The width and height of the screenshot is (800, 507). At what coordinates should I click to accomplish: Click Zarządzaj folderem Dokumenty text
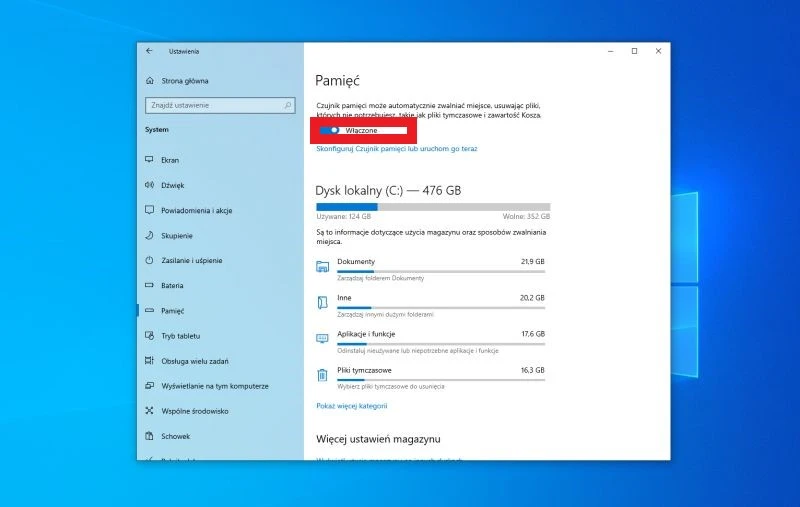click(381, 278)
